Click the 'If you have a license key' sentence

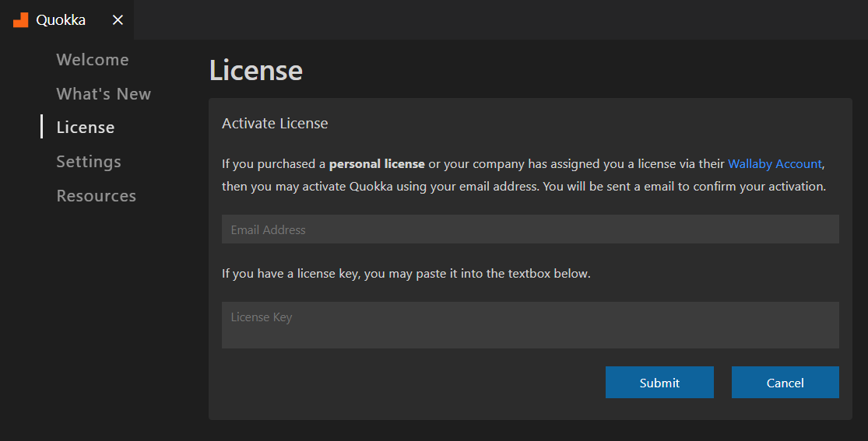406,273
